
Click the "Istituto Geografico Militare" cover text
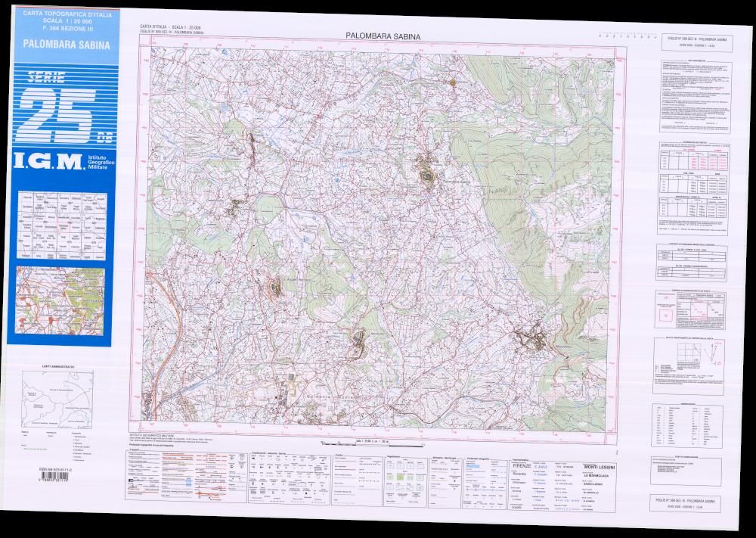(x=101, y=162)
